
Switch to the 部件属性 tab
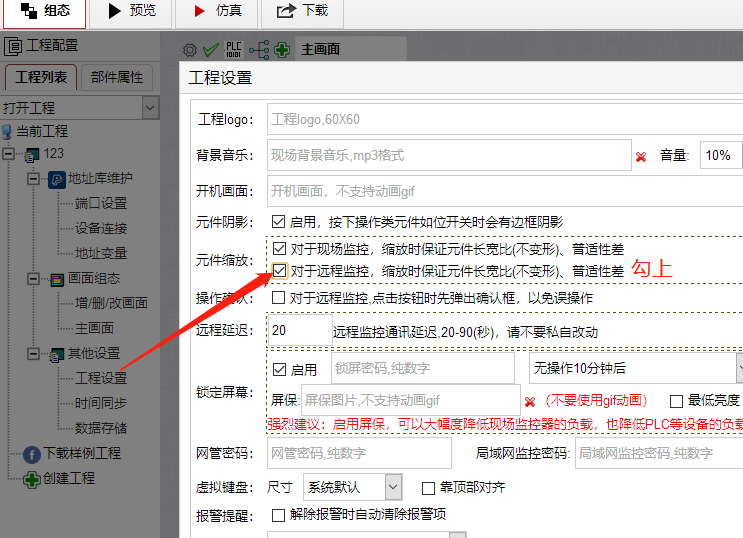click(117, 77)
